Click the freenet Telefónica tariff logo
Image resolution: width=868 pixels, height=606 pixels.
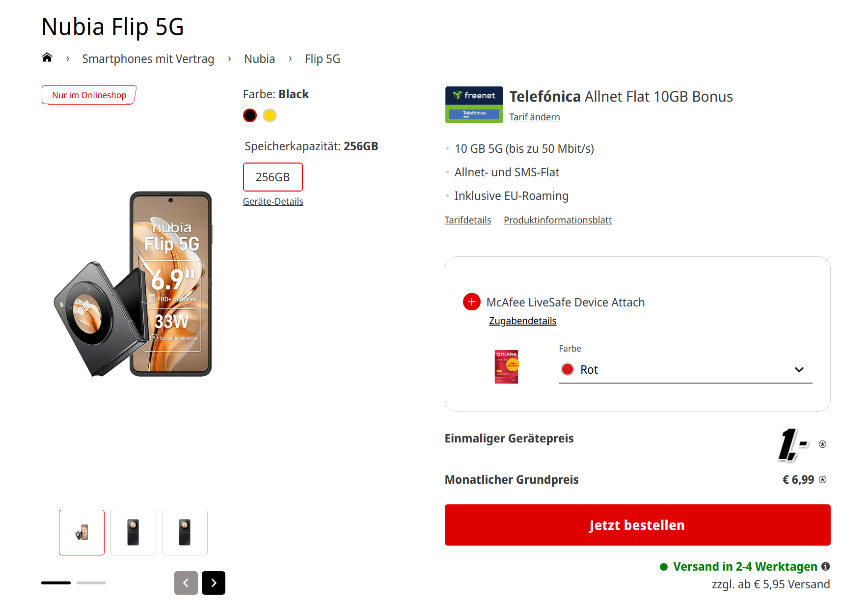click(474, 105)
